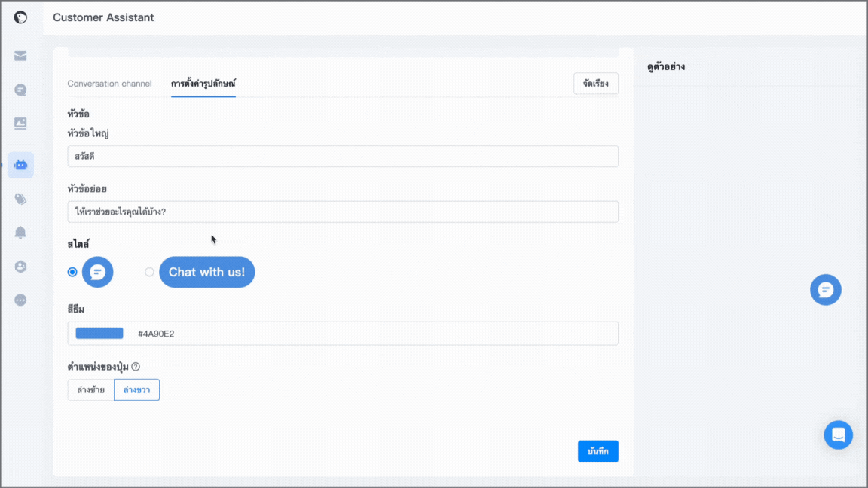Open the floating support chat widget at the bottom right
This screenshot has width=868, height=488.
pyautogui.click(x=838, y=435)
